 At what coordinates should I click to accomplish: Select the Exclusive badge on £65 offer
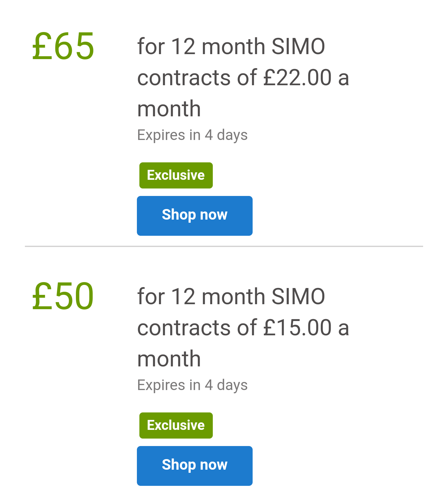pos(176,175)
